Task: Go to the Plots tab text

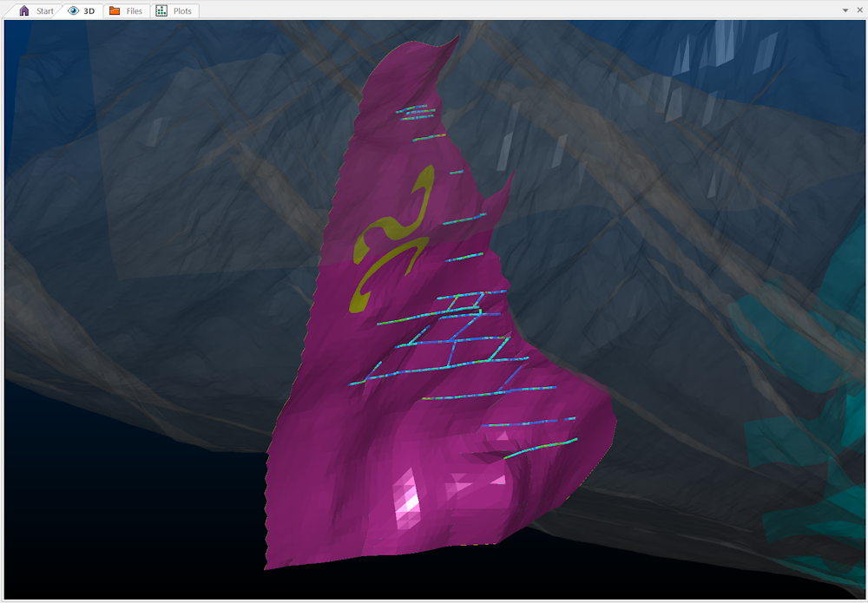Action: point(182,11)
